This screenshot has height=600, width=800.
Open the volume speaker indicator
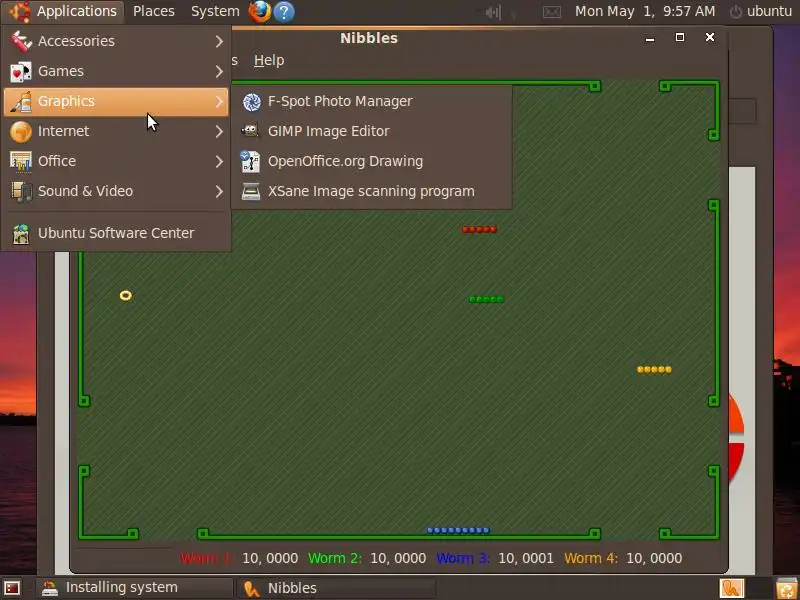493,12
